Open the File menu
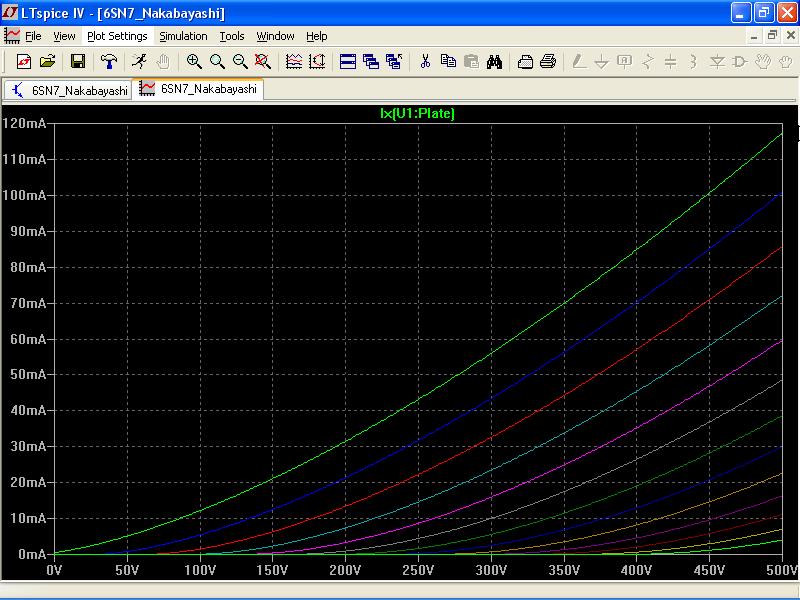This screenshot has height=600, width=800. pyautogui.click(x=33, y=36)
